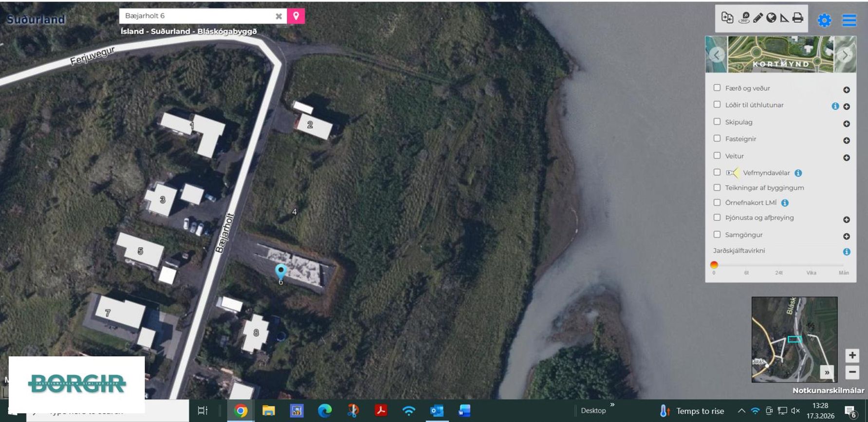Clear the search field with the X
868x422 pixels.
pos(279,16)
